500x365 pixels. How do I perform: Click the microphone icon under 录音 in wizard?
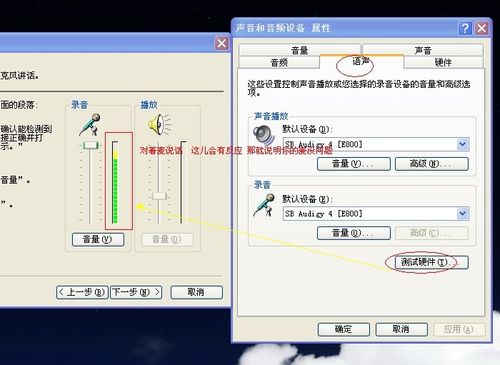click(x=90, y=124)
